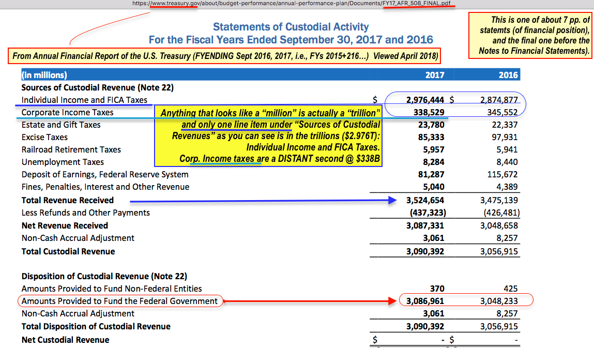594x364 pixels.
Task: Select the Net Custodial Revenue row label
Action: (x=66, y=340)
